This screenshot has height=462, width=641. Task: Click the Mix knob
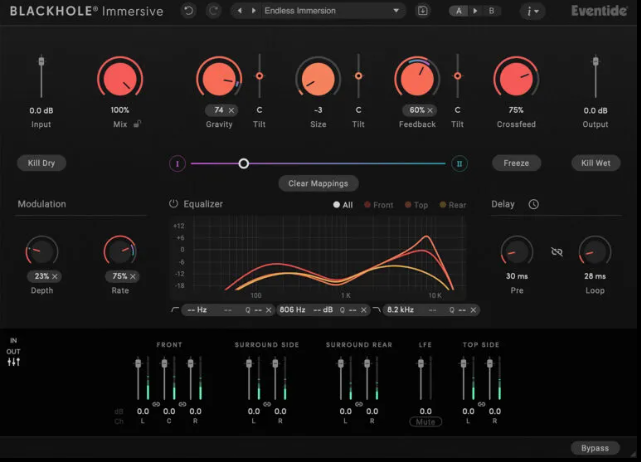point(120,78)
